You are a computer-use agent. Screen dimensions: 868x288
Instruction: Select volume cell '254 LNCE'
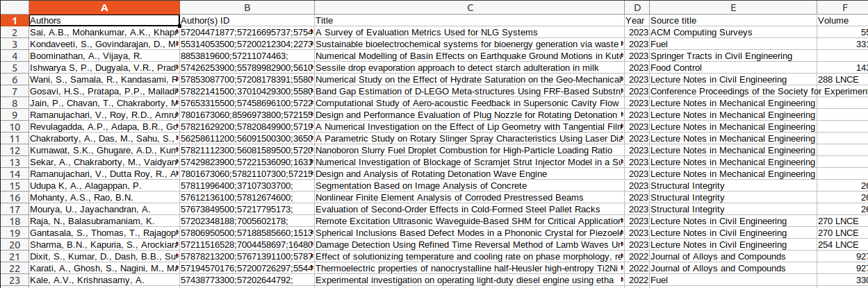coord(842,245)
